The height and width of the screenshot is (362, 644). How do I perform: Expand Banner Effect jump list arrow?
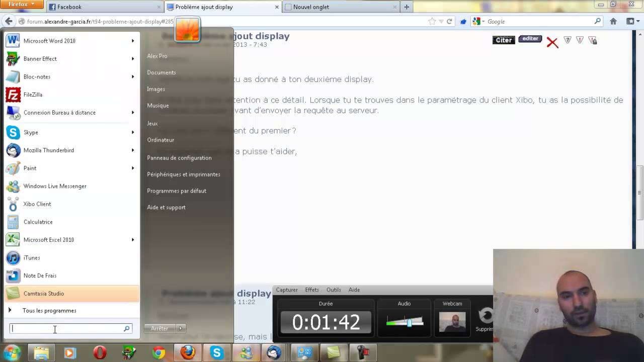[x=133, y=59]
